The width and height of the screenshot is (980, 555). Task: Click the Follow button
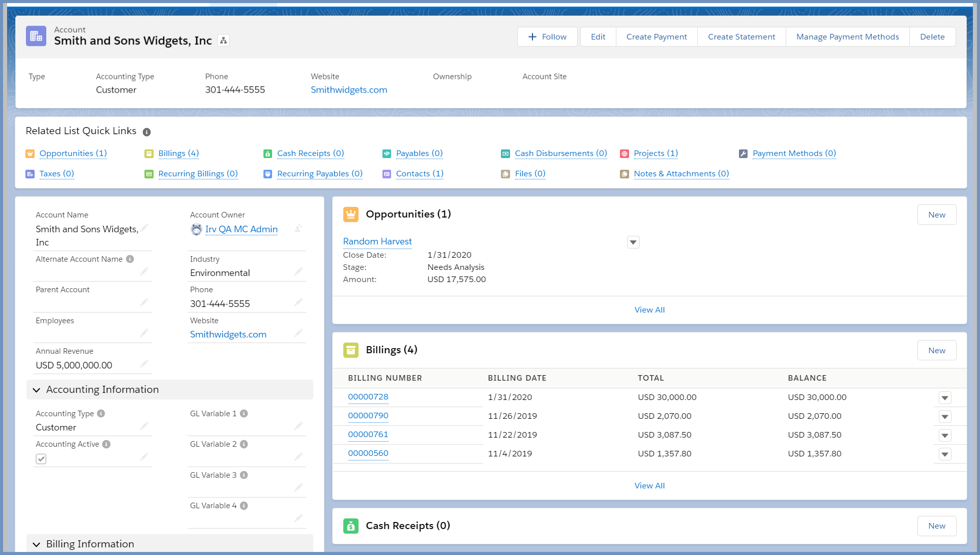pyautogui.click(x=547, y=37)
